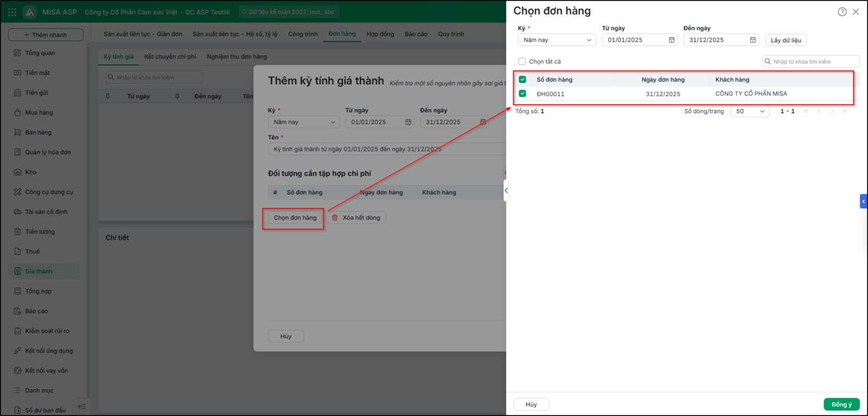868x416 pixels.
Task: Open Kết chuyển chi phí sub-tab
Action: pyautogui.click(x=170, y=56)
